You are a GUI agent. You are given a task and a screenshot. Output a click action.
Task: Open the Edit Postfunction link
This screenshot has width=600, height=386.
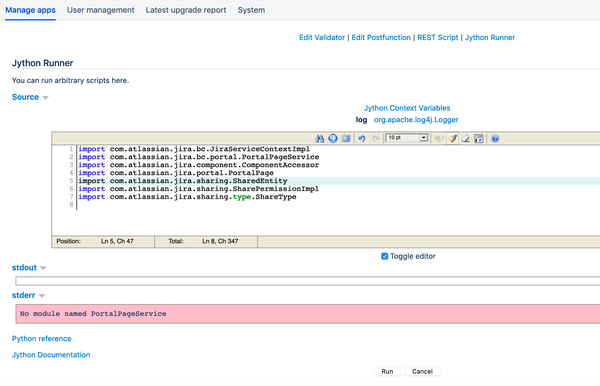tap(381, 37)
